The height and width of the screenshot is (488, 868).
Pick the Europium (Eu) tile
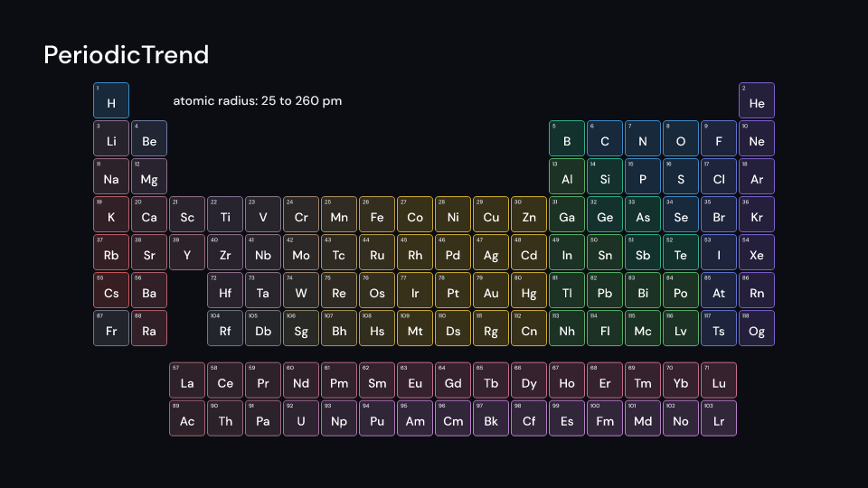pyautogui.click(x=415, y=380)
